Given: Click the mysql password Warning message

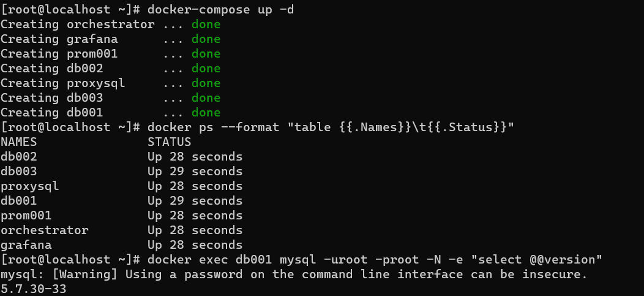Looking at the screenshot, I should coord(294,274).
